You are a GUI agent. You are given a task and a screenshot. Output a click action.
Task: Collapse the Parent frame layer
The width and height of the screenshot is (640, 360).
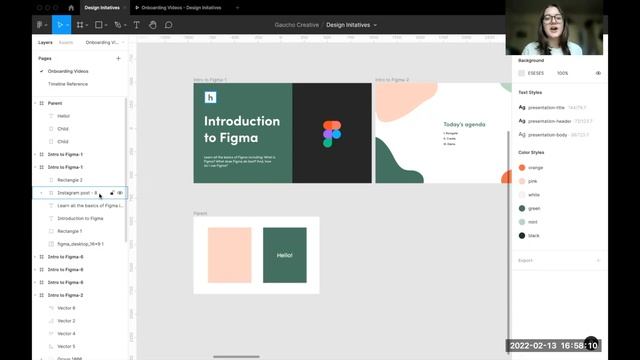pyautogui.click(x=35, y=103)
